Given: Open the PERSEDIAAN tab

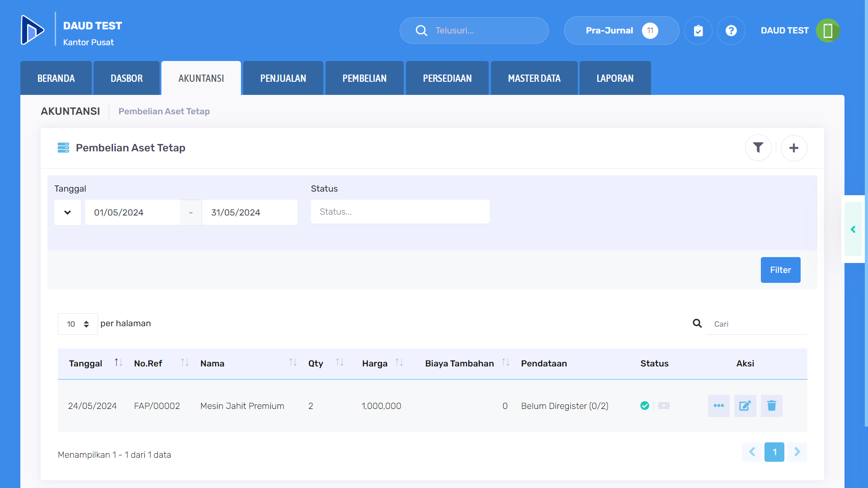Looking at the screenshot, I should click(x=447, y=78).
